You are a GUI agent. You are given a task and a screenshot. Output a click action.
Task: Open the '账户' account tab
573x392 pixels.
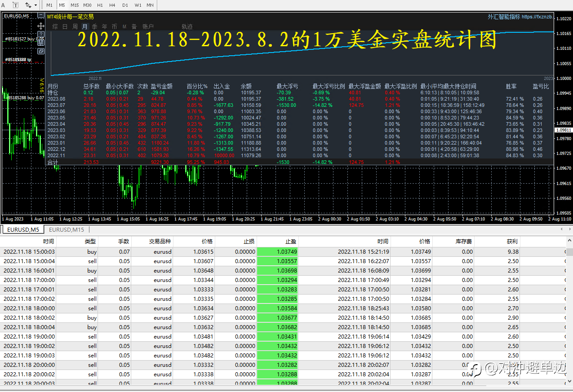pyautogui.click(x=148, y=26)
